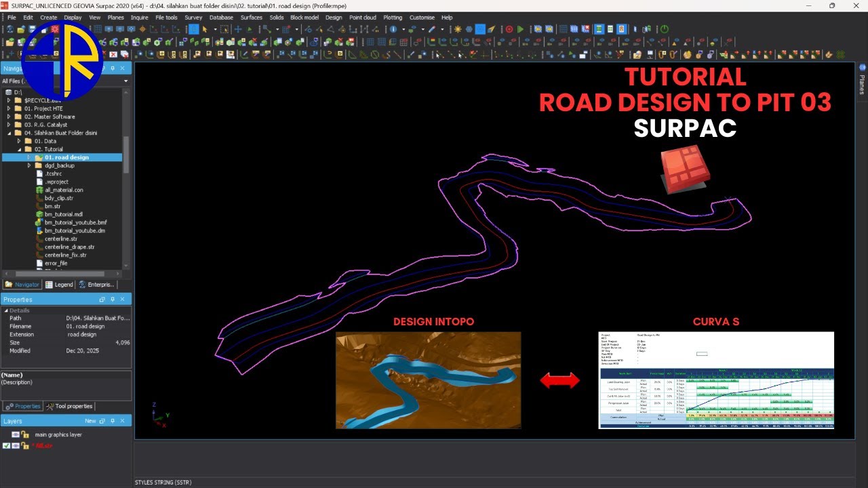Toggle the highlighted blue square view icon

coord(480,29)
